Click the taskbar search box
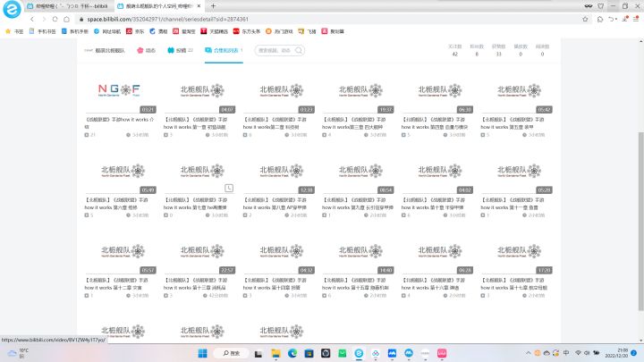 coord(232,353)
